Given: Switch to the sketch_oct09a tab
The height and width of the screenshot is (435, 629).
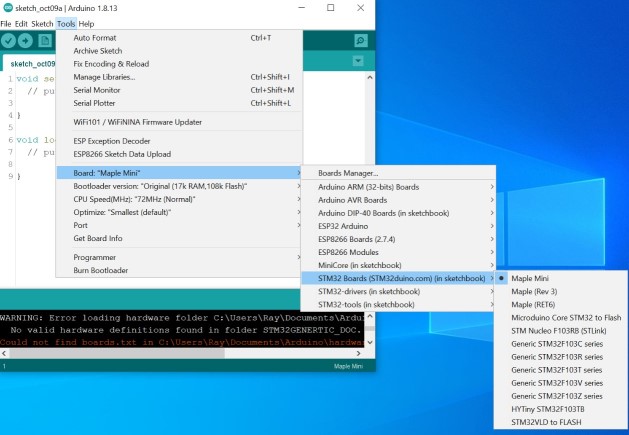Looking at the screenshot, I should click(x=30, y=63).
